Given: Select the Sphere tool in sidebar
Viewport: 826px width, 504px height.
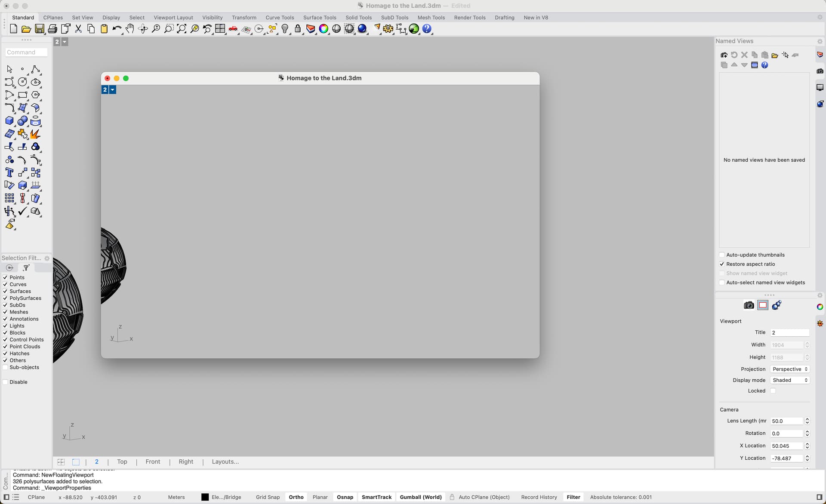Looking at the screenshot, I should [22, 121].
